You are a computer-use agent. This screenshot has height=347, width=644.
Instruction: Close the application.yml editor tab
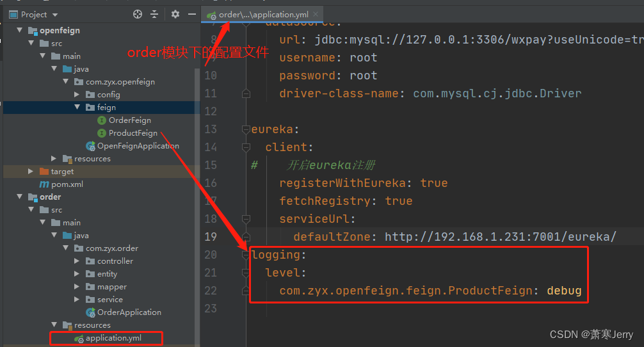[316, 14]
